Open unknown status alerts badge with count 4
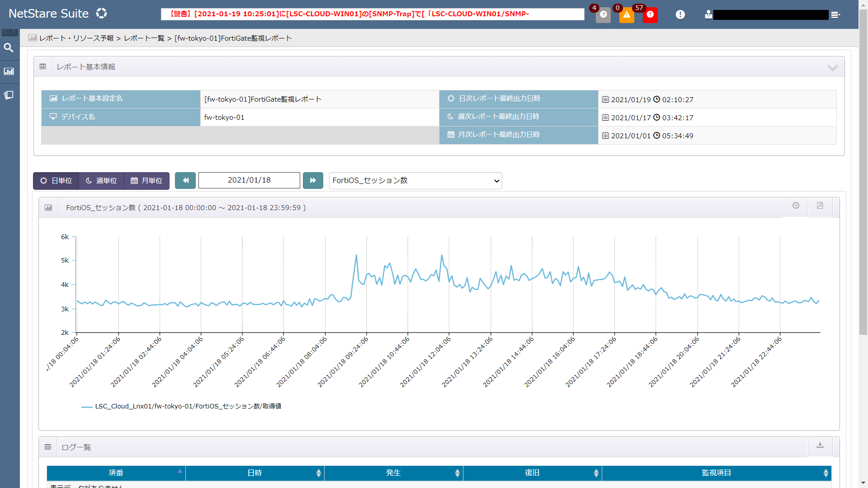The height and width of the screenshot is (488, 868). 603,15
